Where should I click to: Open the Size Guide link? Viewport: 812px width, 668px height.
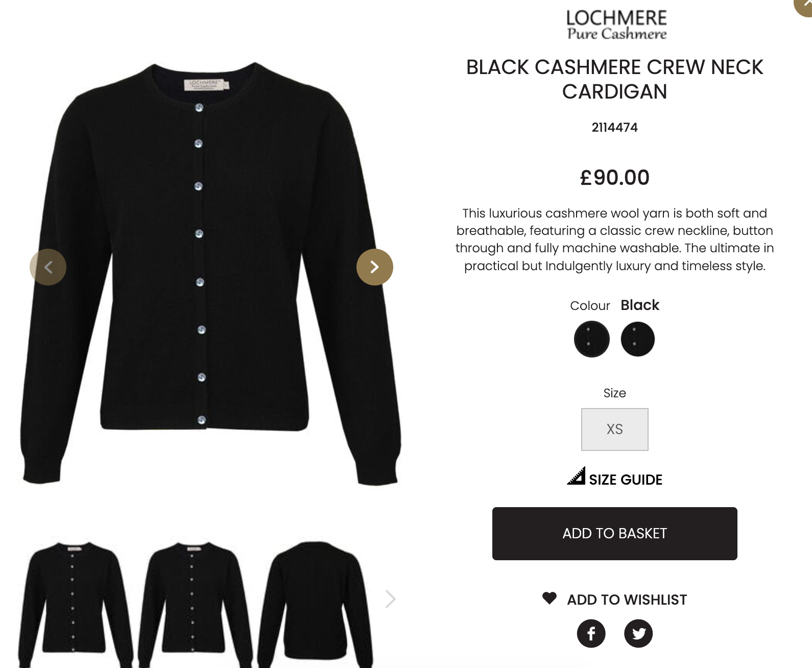[626, 480]
